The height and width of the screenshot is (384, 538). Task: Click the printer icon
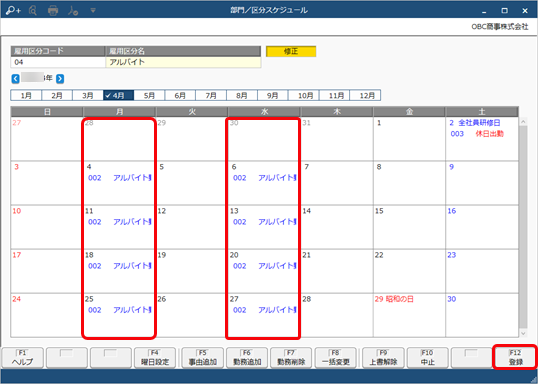point(53,11)
